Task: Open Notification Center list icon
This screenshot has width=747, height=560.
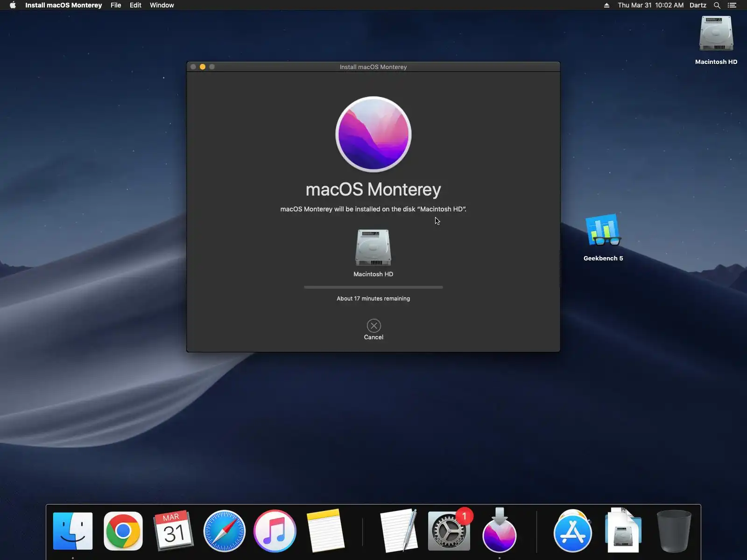Action: point(732,5)
